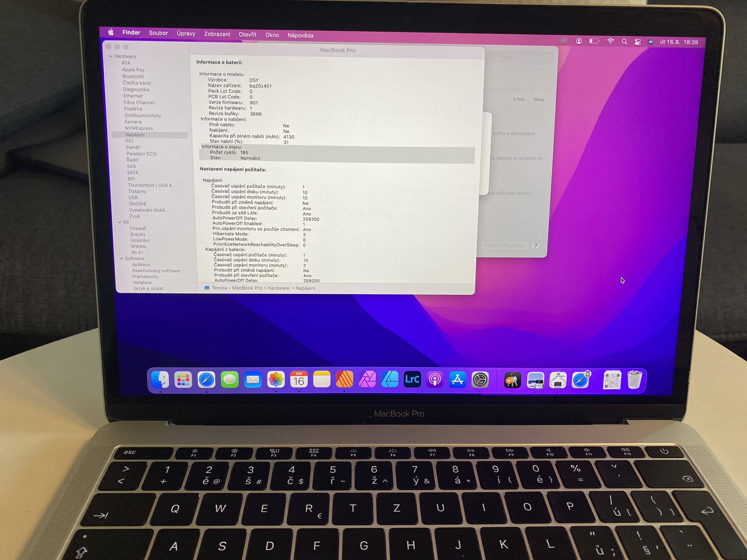The height and width of the screenshot is (560, 747).
Task: Click the Výchozí hodnoty button
Action: pyautogui.click(x=504, y=245)
